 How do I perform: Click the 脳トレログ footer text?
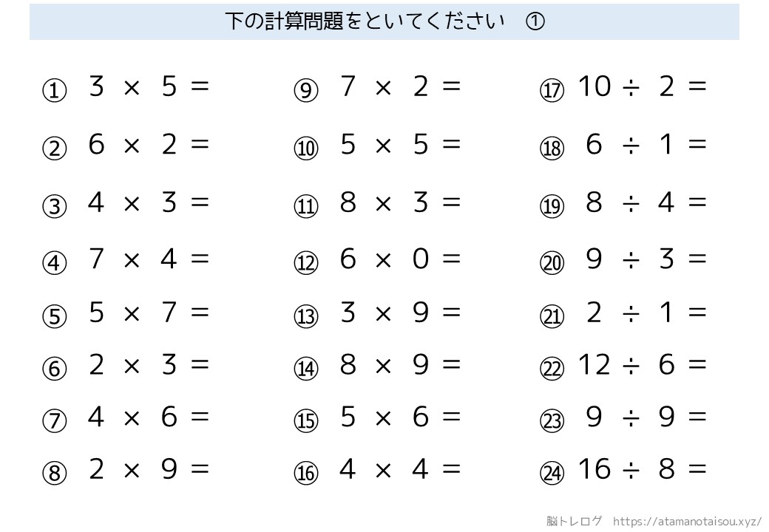click(x=575, y=521)
